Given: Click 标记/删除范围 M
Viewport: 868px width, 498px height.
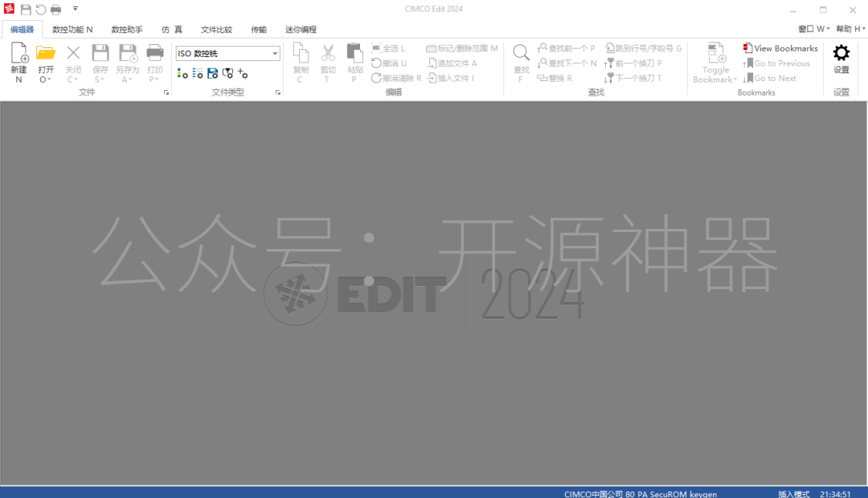Looking at the screenshot, I should click(x=461, y=48).
